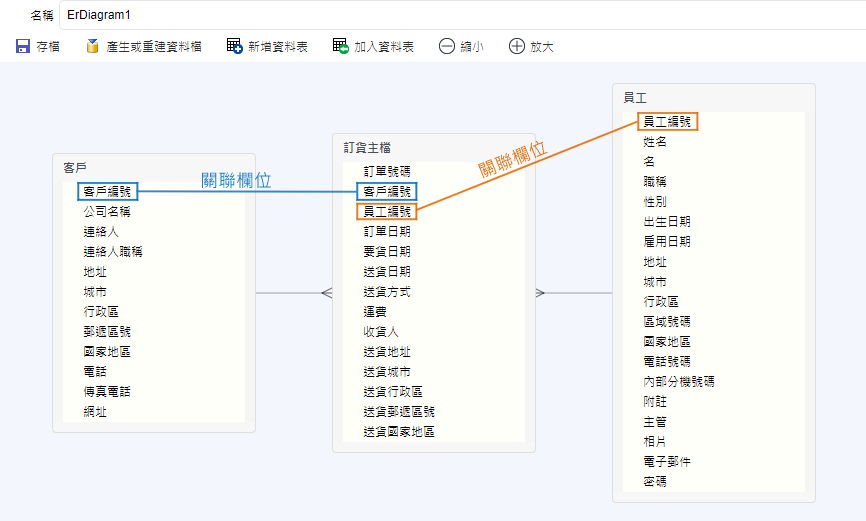Select 職稱 in the 員工 table

(x=655, y=181)
